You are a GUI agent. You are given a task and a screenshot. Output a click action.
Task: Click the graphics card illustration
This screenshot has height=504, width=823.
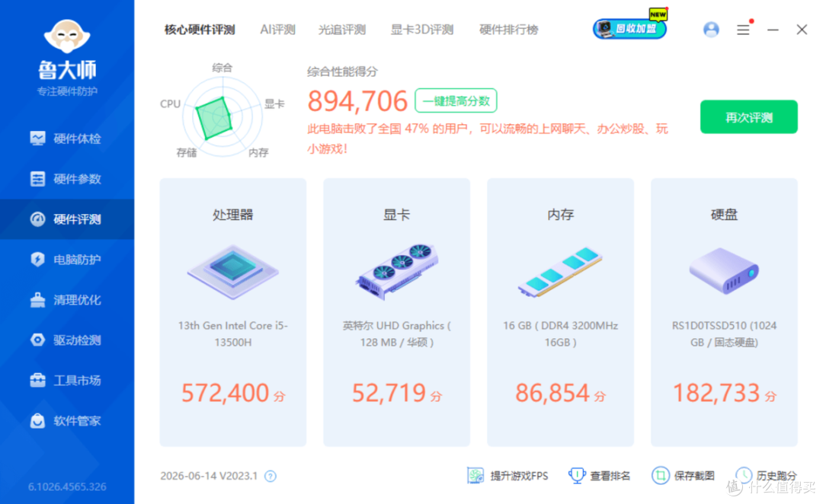pyautogui.click(x=397, y=272)
